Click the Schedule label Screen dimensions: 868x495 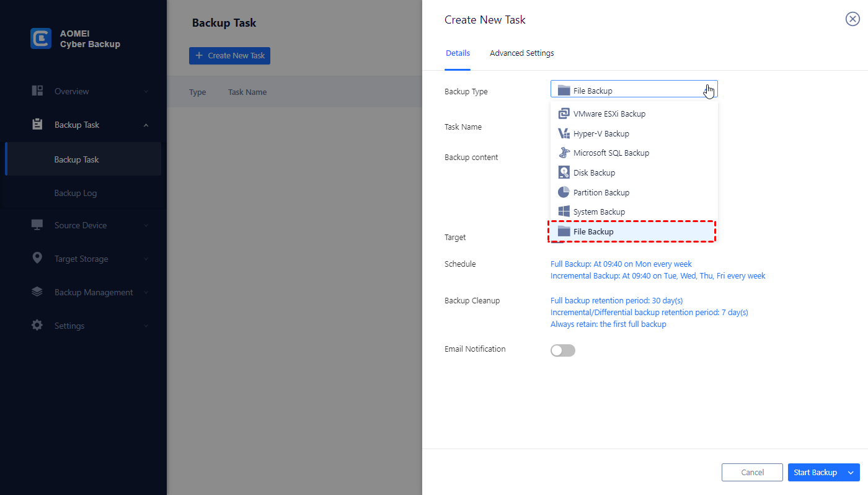point(460,264)
